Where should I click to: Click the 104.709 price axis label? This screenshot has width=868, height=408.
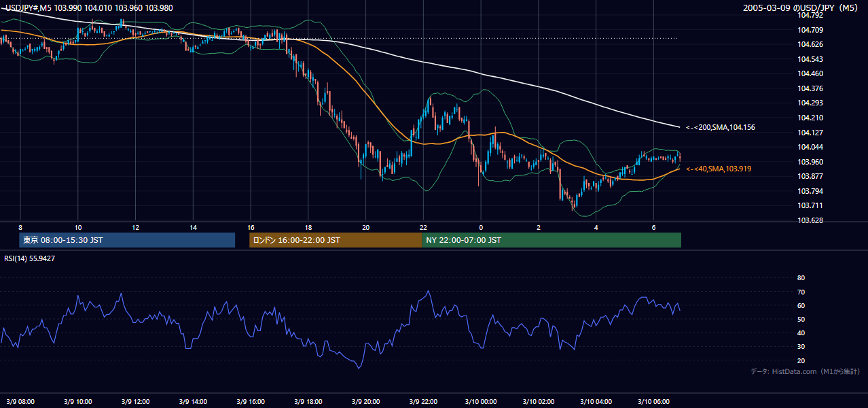pyautogui.click(x=810, y=30)
